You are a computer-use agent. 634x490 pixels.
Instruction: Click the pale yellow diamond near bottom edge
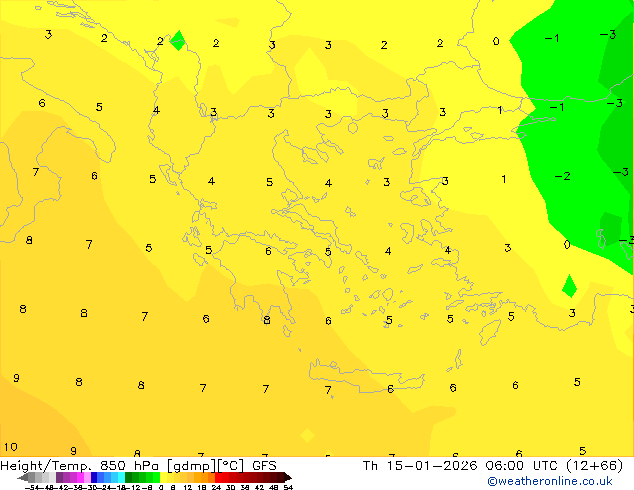[x=307, y=435]
